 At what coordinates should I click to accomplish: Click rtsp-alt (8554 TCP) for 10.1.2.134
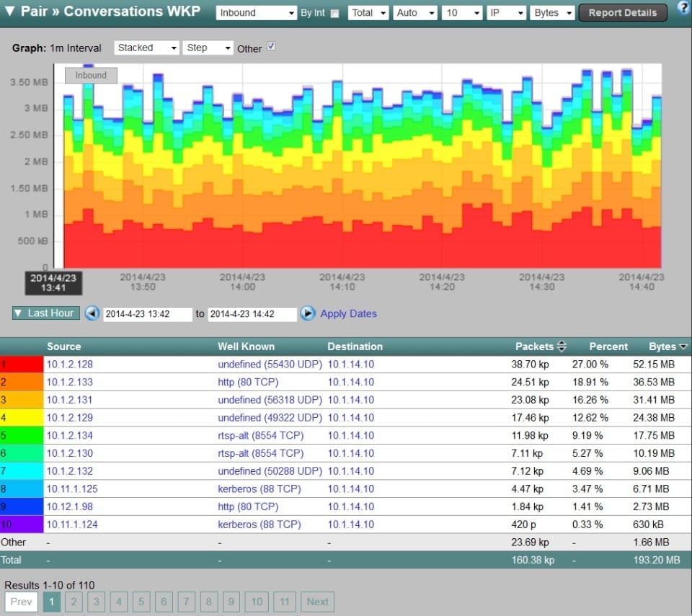click(x=261, y=436)
